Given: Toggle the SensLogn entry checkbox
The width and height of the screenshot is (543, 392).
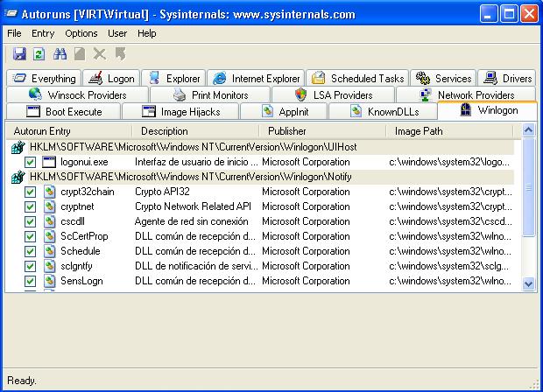Looking at the screenshot, I should [x=30, y=281].
